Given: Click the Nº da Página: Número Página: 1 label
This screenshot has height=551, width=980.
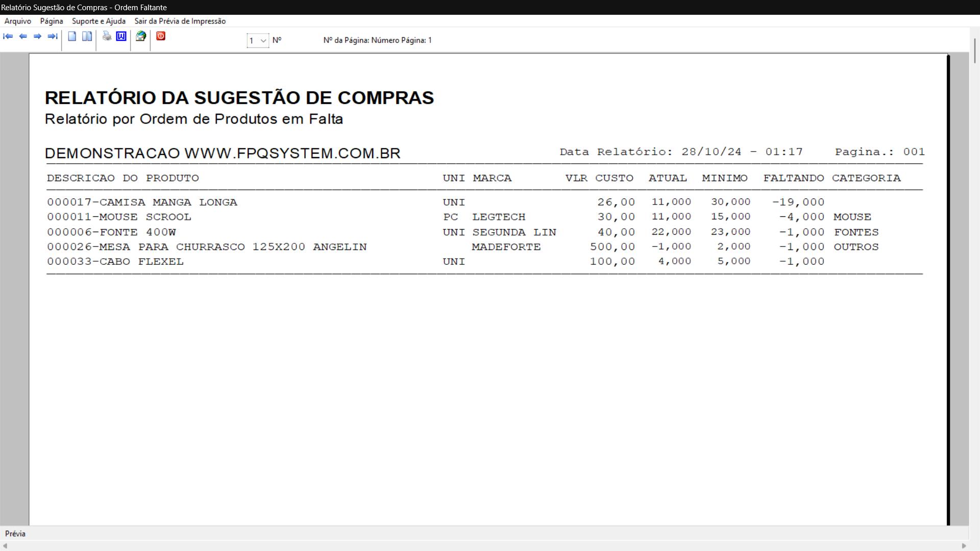Looking at the screenshot, I should click(x=378, y=40).
